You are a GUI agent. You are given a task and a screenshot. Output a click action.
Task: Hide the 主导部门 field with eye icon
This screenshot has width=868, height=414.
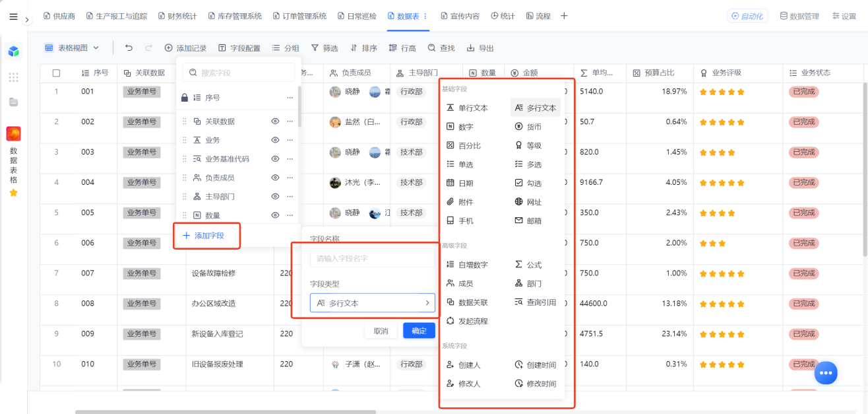[x=275, y=196]
